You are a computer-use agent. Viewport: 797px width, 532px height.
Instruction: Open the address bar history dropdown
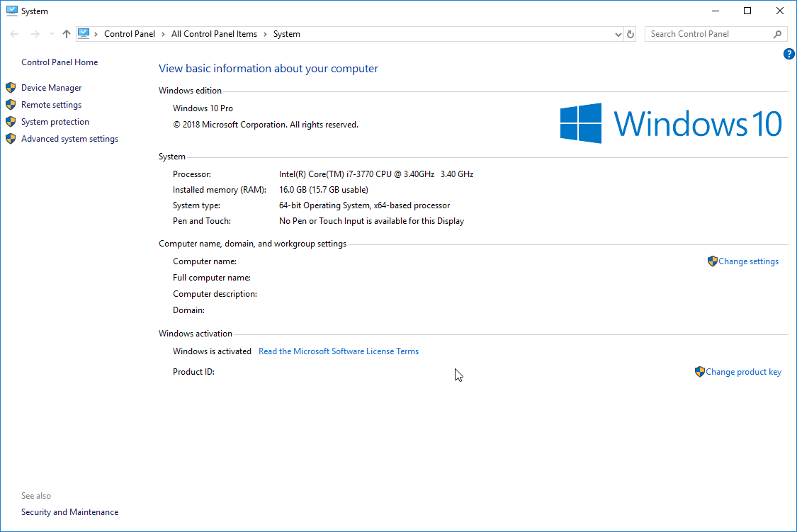(618, 35)
